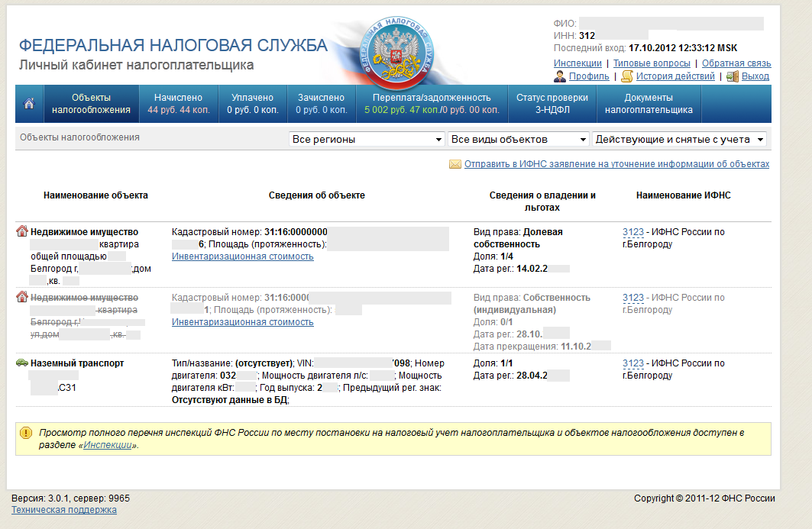Click the 3123 inspection code in the Наземный транспорт row
This screenshot has width=812, height=529.
[x=632, y=363]
